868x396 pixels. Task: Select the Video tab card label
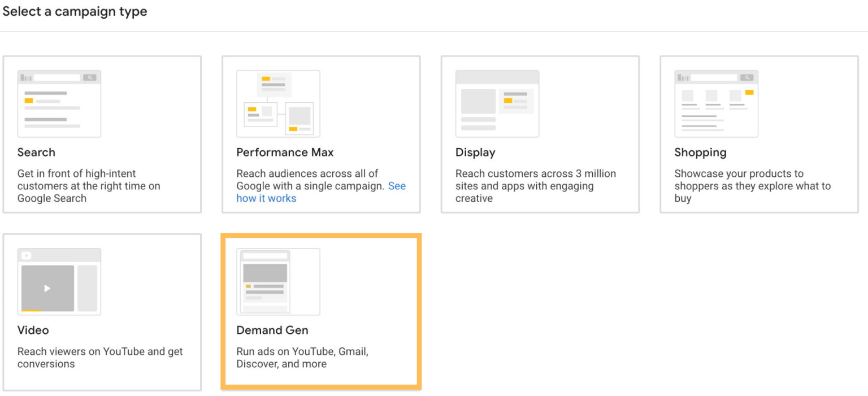33,330
